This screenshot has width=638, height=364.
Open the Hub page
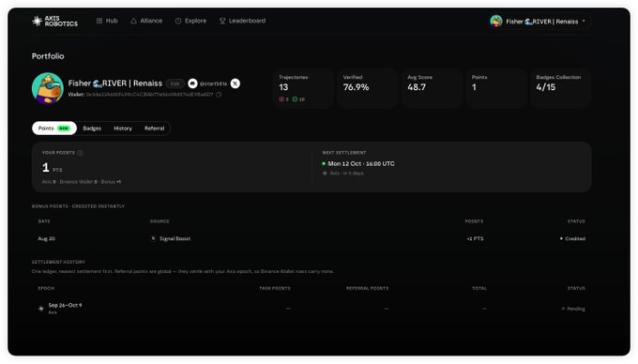pyautogui.click(x=107, y=21)
